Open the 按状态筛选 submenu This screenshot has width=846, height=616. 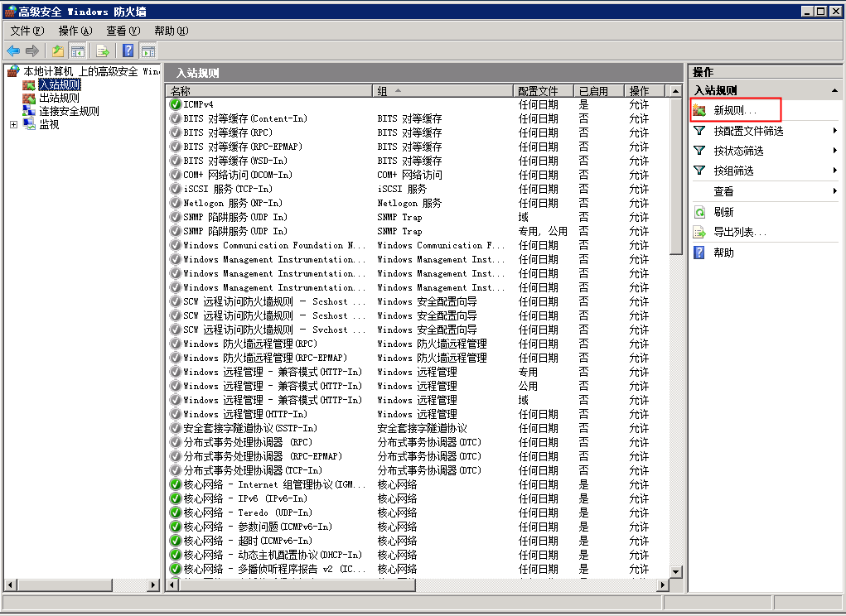coord(738,151)
